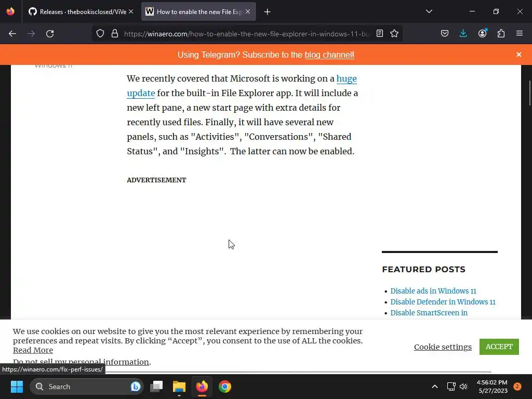Open the volume speaker tray icon
The image size is (532, 399).
point(463,387)
